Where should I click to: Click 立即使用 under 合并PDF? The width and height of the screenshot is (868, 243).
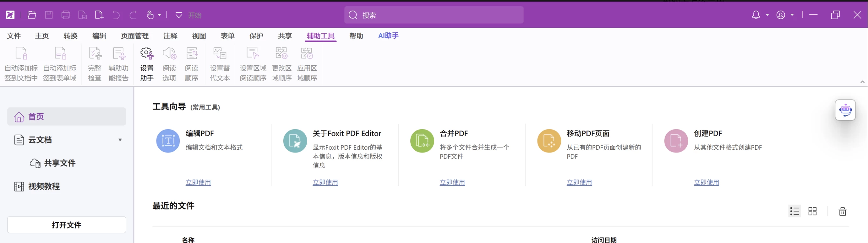tap(452, 183)
